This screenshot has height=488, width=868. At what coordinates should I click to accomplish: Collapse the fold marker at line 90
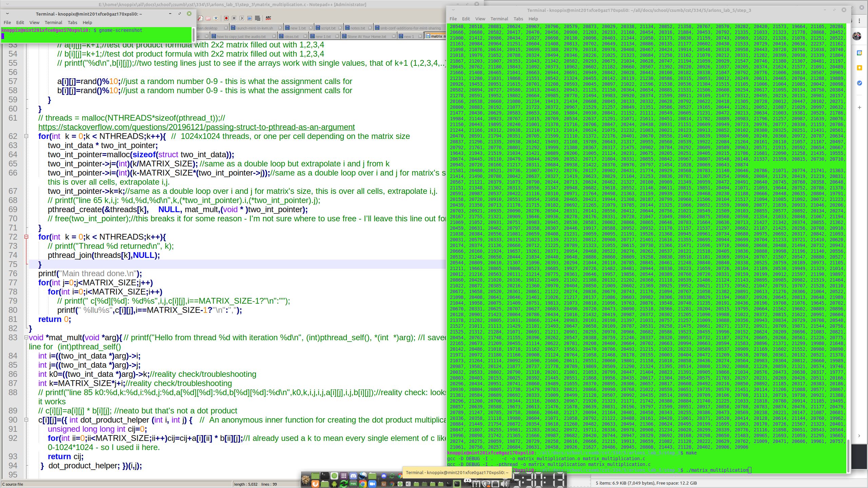click(26, 420)
